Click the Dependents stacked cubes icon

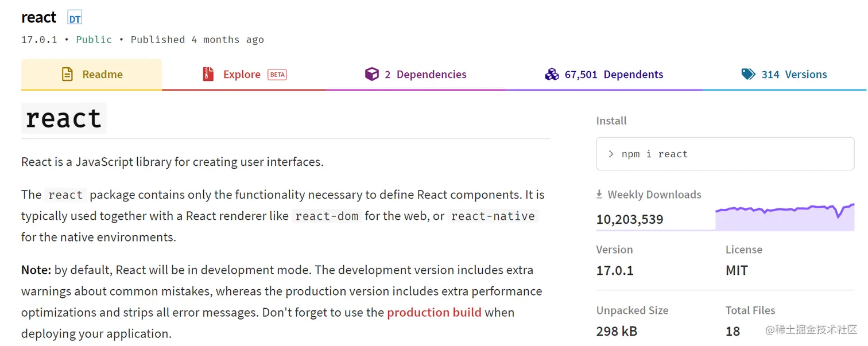[552, 74]
